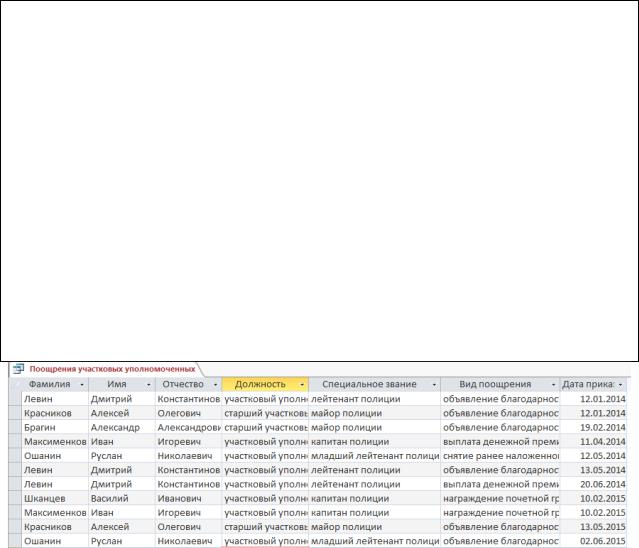Select the Александровна patronymic cell
This screenshot has width=639, height=548.
188,427
